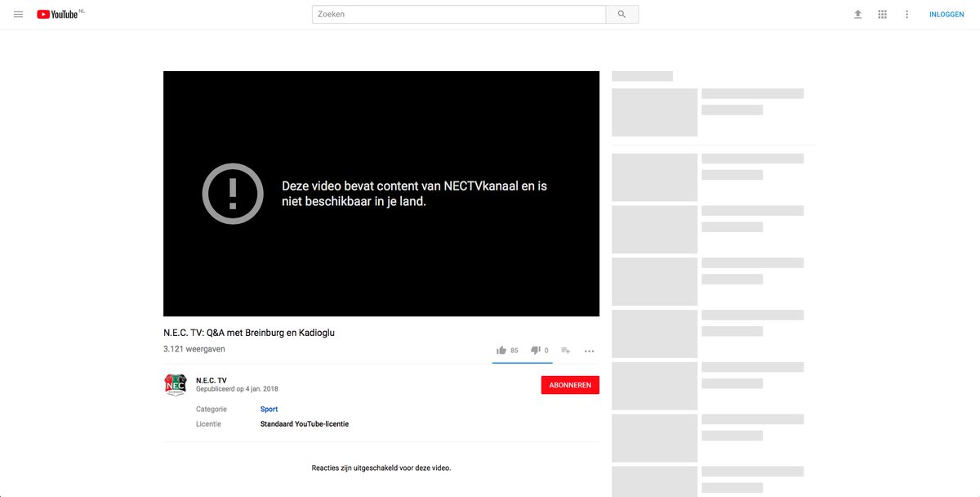This screenshot has height=497, width=980.
Task: Open the hamburger guide menu
Action: (18, 15)
